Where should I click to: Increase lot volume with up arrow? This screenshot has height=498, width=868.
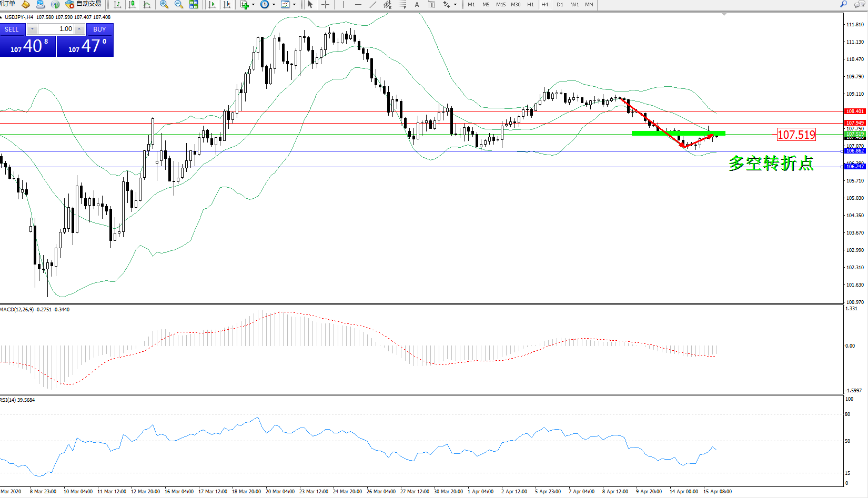79,29
